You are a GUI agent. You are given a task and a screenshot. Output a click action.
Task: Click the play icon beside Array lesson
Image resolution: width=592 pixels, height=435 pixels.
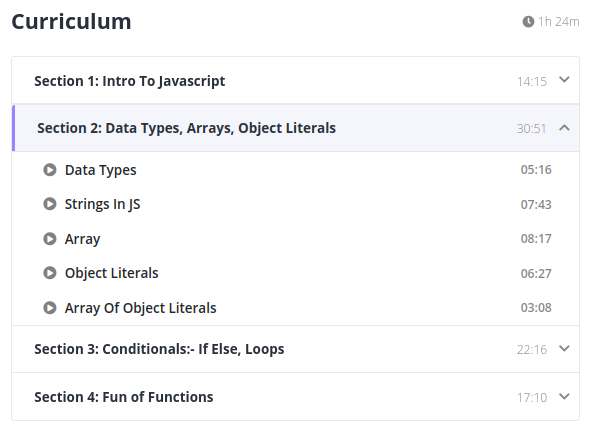tap(49, 239)
